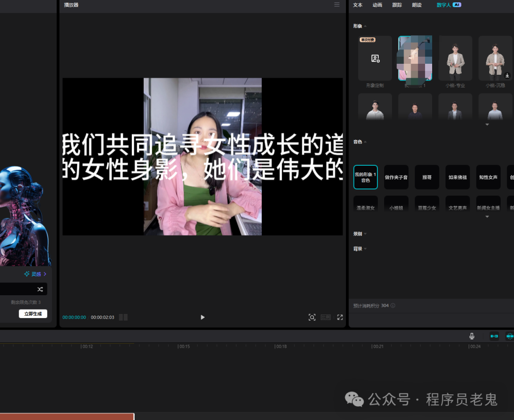Screen dimensions: 514x420
Task: Click the info icon beside 预计消耗积分 304
Action: click(393, 306)
